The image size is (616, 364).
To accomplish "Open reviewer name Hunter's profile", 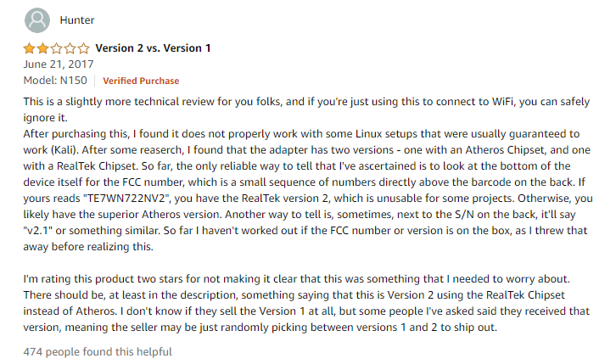I will 76,20.
